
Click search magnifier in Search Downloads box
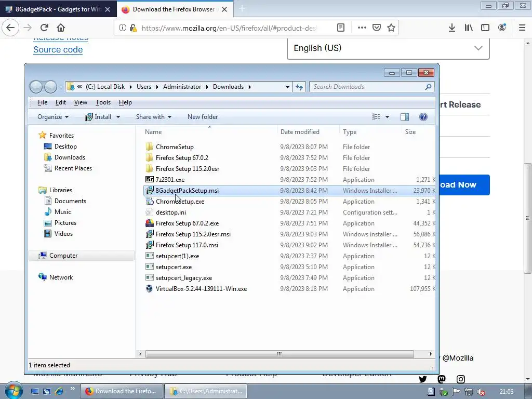pyautogui.click(x=428, y=87)
